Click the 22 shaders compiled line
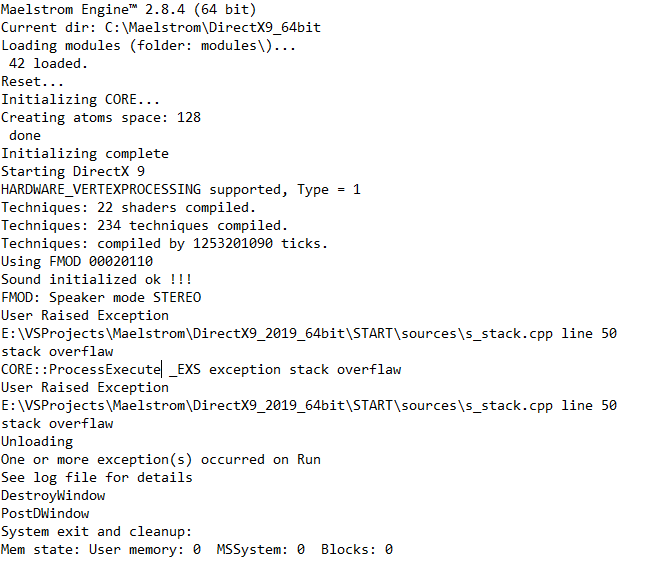Image resolution: width=648 pixels, height=578 pixels. (x=128, y=208)
